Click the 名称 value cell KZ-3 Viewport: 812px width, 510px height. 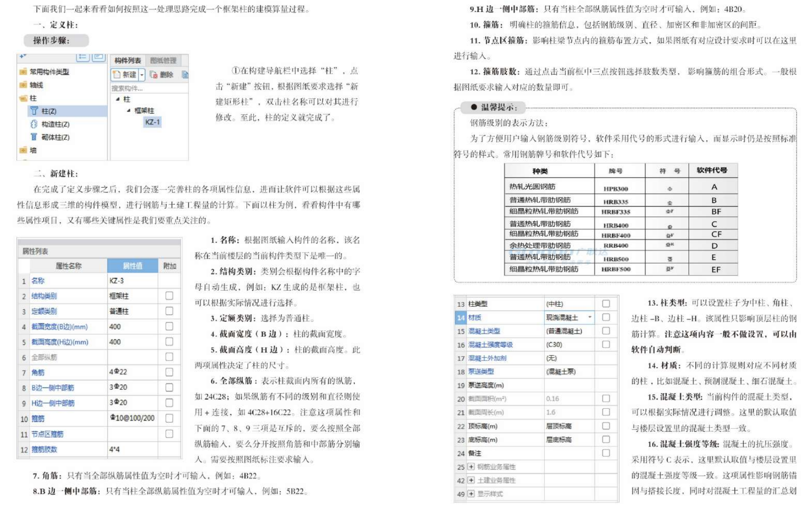click(133, 280)
